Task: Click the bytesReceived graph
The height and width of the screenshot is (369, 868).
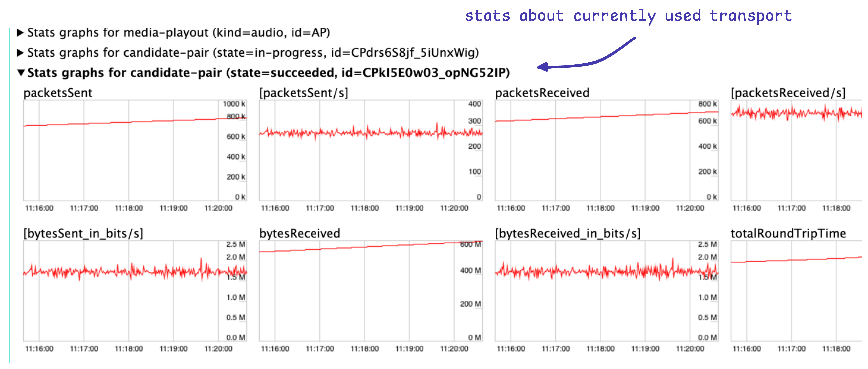Action: 371,291
